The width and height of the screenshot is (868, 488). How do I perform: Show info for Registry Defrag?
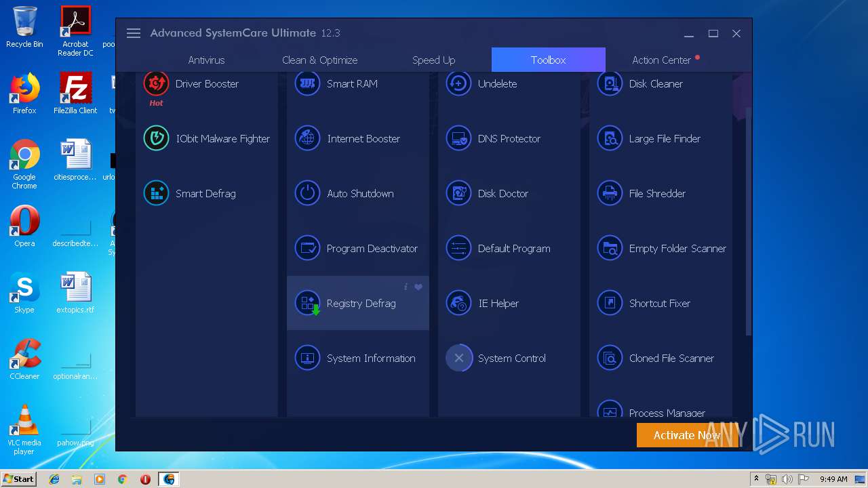406,287
